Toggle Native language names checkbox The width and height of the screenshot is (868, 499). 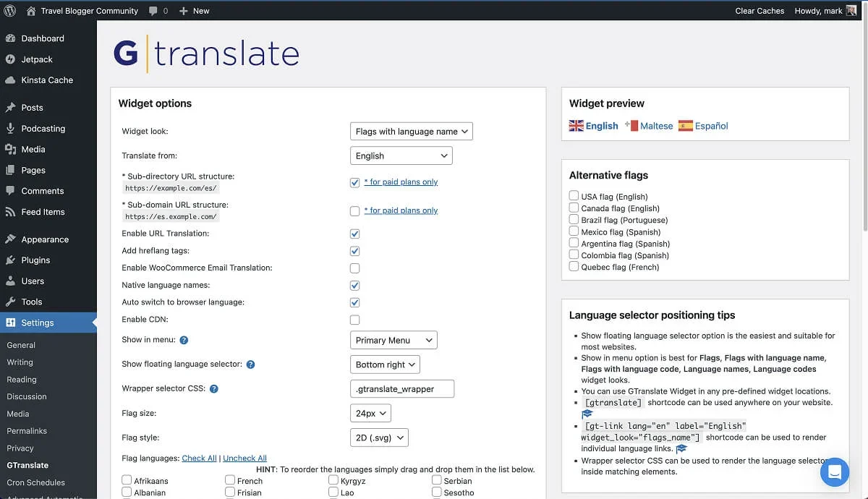point(354,286)
